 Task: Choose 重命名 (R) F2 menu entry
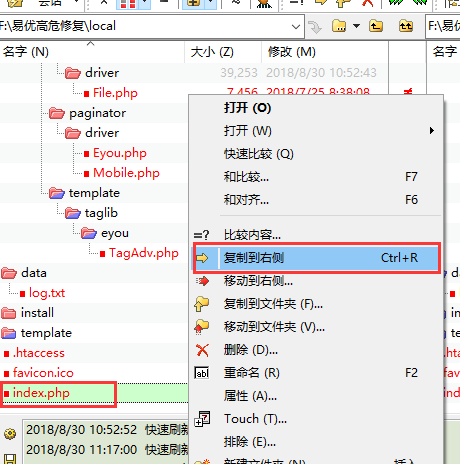pos(317,373)
